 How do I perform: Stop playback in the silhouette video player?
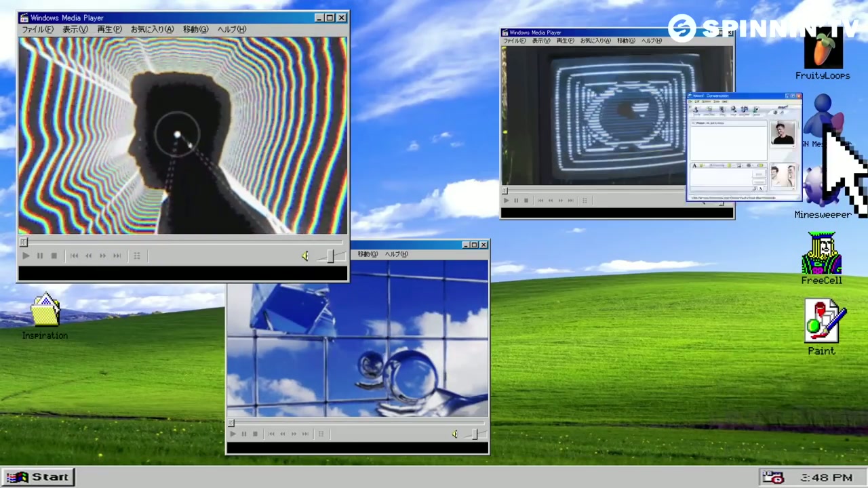[x=54, y=256]
